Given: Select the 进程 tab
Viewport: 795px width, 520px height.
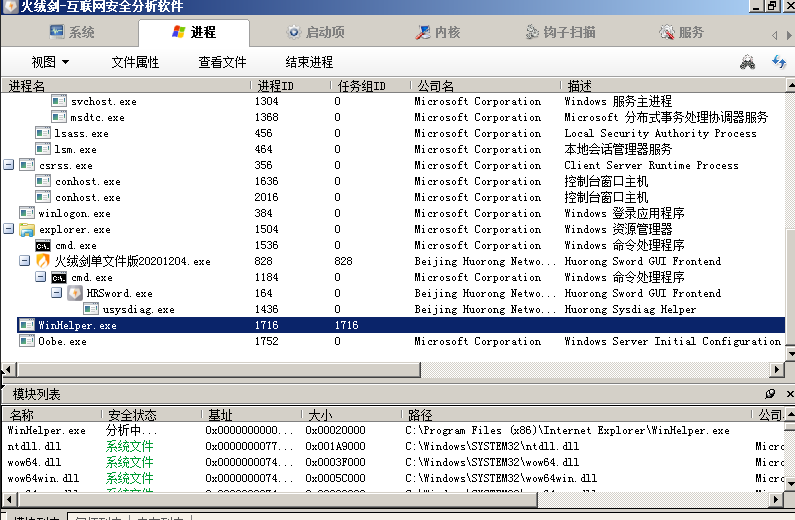Looking at the screenshot, I should (x=194, y=32).
